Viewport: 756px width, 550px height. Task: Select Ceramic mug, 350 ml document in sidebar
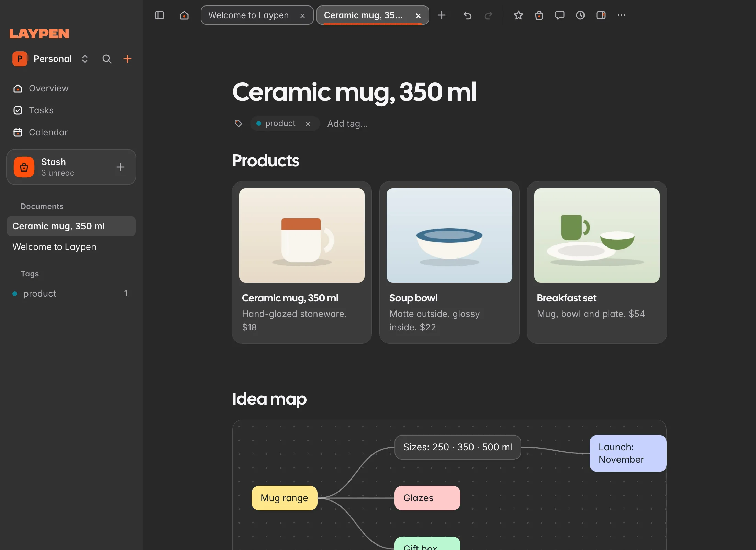tap(71, 226)
